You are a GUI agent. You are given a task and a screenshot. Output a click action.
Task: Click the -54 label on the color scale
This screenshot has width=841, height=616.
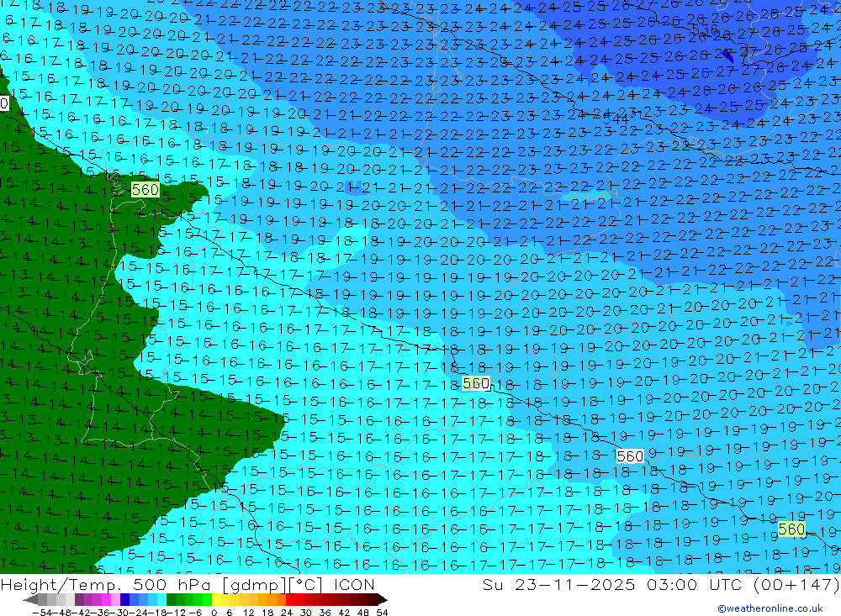pos(42,613)
